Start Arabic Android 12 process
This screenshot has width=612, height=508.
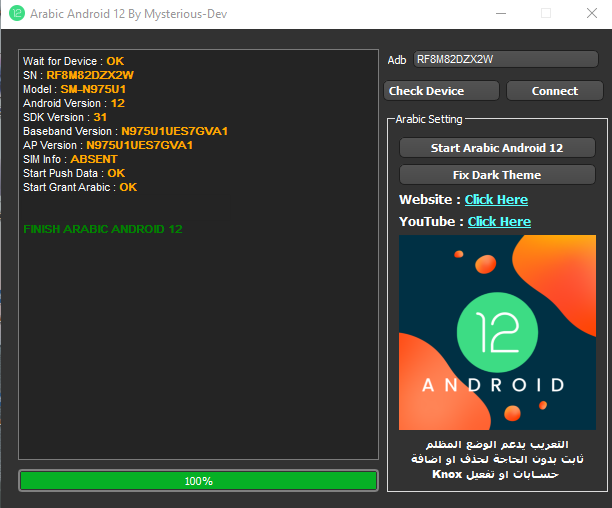click(497, 147)
